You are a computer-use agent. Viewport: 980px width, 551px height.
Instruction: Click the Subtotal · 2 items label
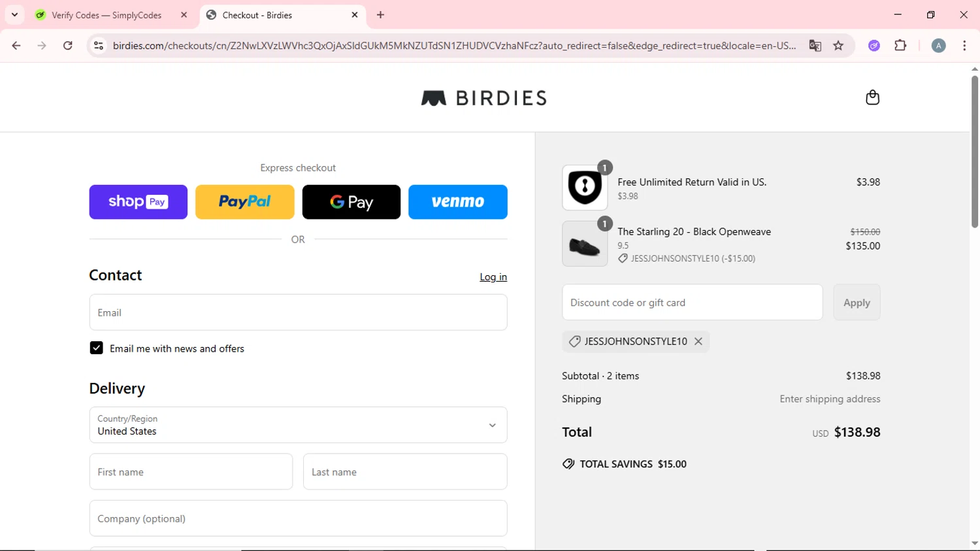pyautogui.click(x=600, y=376)
